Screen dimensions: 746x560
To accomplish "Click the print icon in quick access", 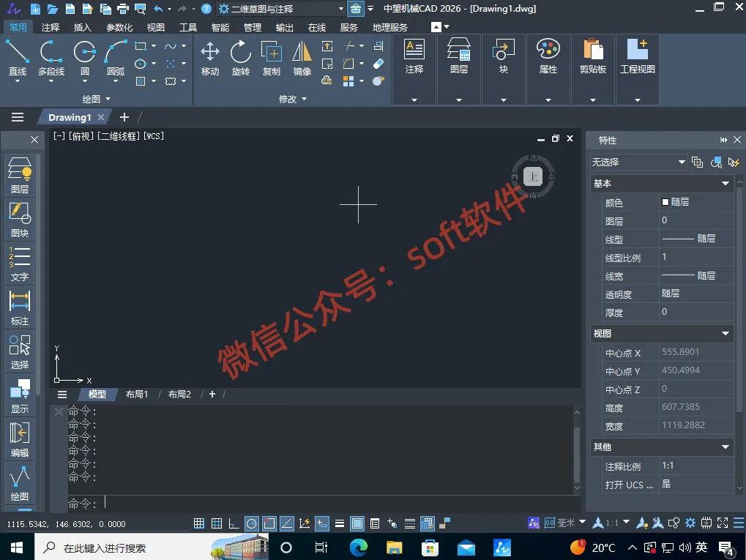I will [x=123, y=9].
